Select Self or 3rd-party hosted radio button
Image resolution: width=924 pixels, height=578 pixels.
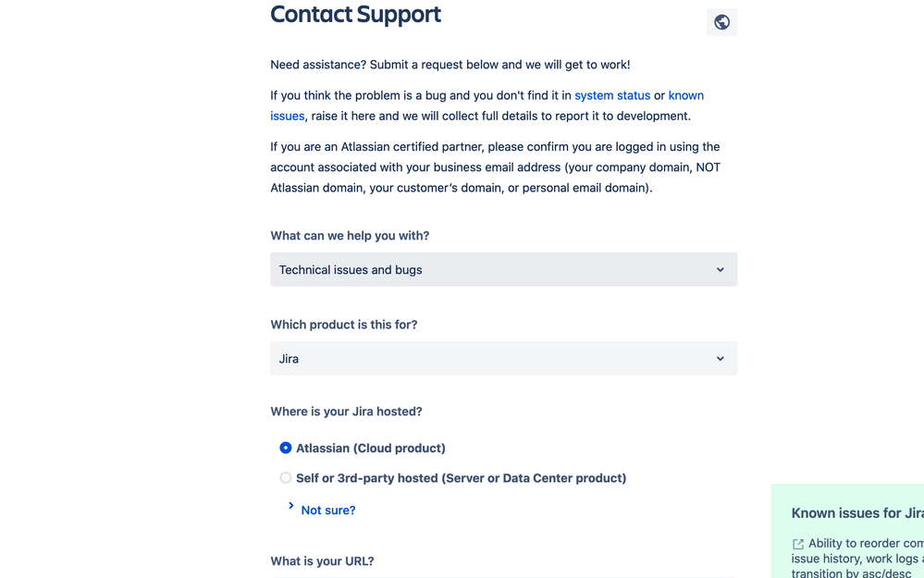(x=285, y=478)
